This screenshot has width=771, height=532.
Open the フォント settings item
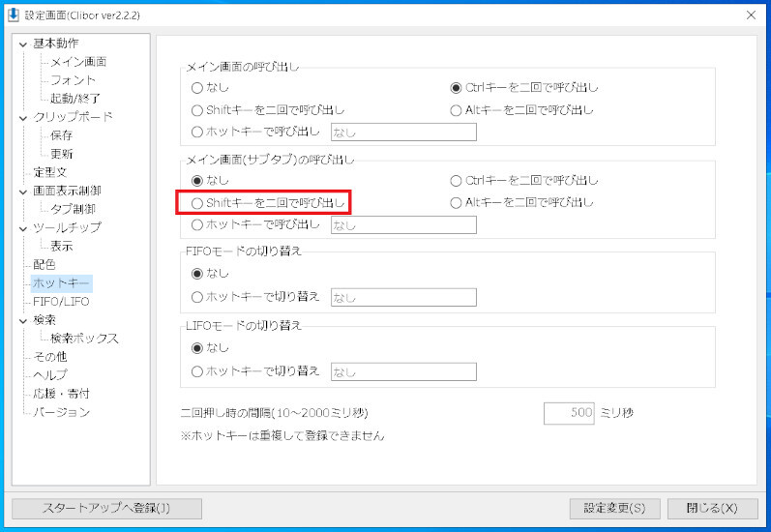click(73, 80)
